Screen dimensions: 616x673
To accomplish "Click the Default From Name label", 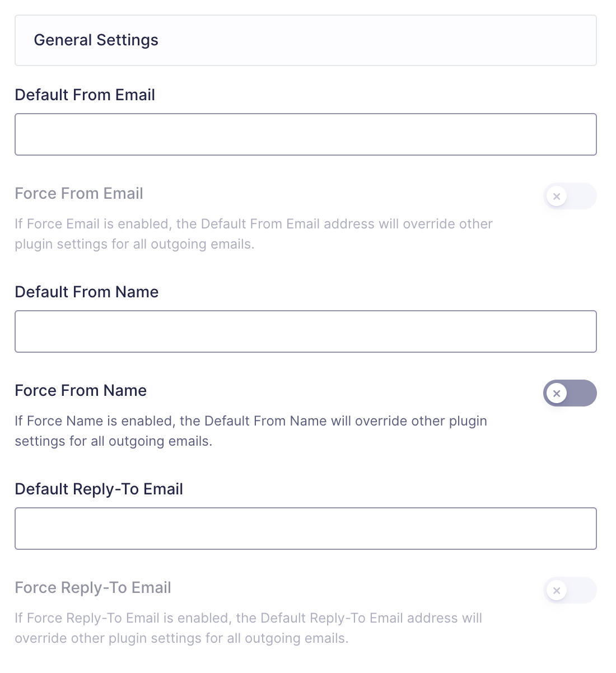I will coord(87,292).
